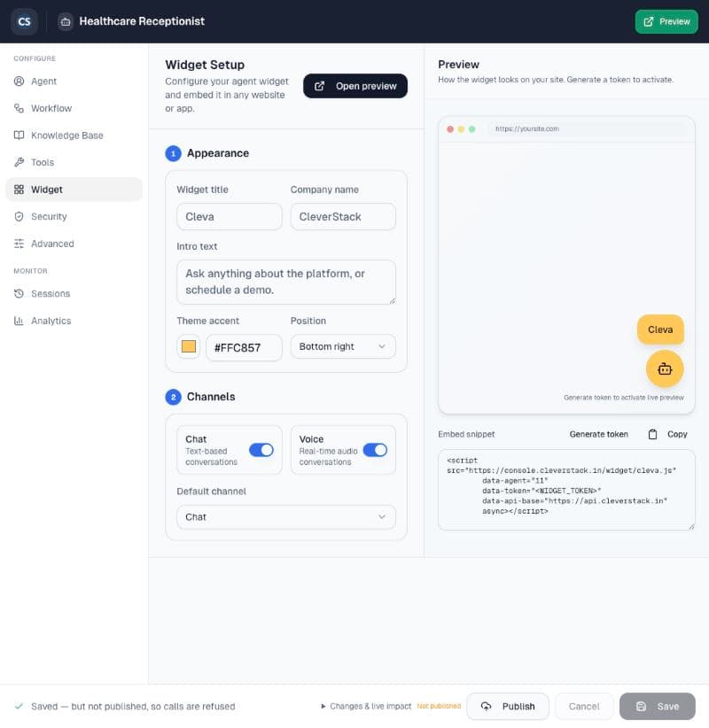Click the Sessions history clock icon
The height and width of the screenshot is (728, 709).
click(x=19, y=293)
